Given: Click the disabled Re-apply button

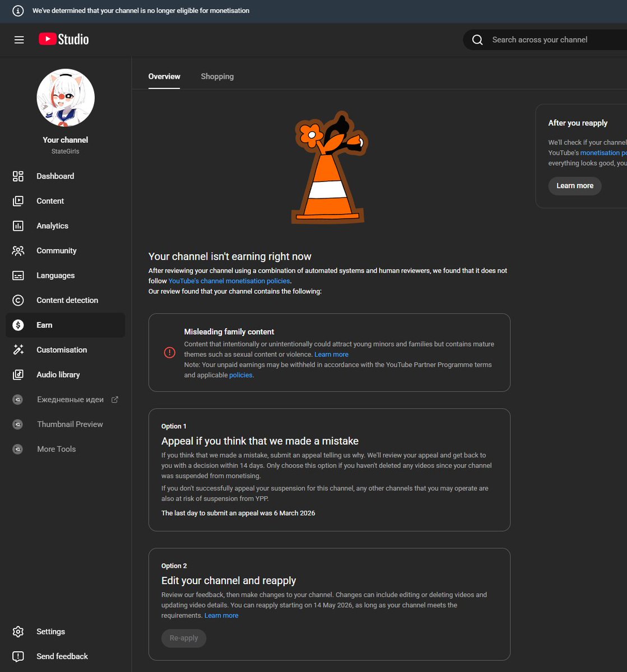Looking at the screenshot, I should (184, 638).
